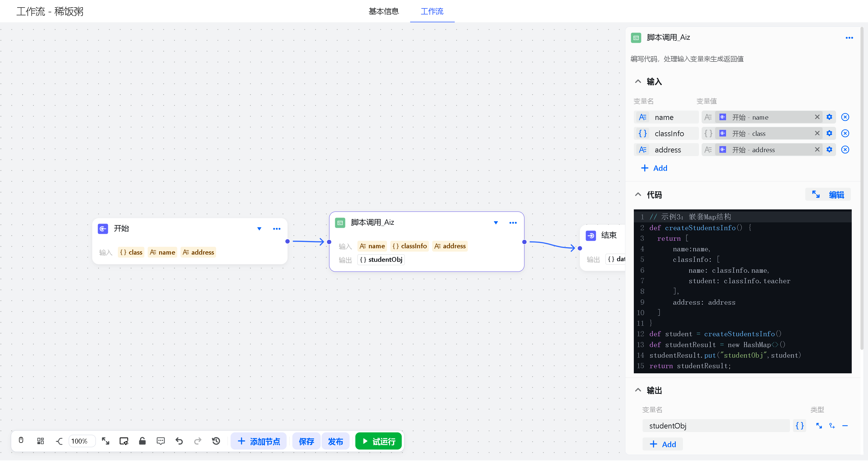
Task: Click the comment bubble icon in toolbar
Action: 161,441
